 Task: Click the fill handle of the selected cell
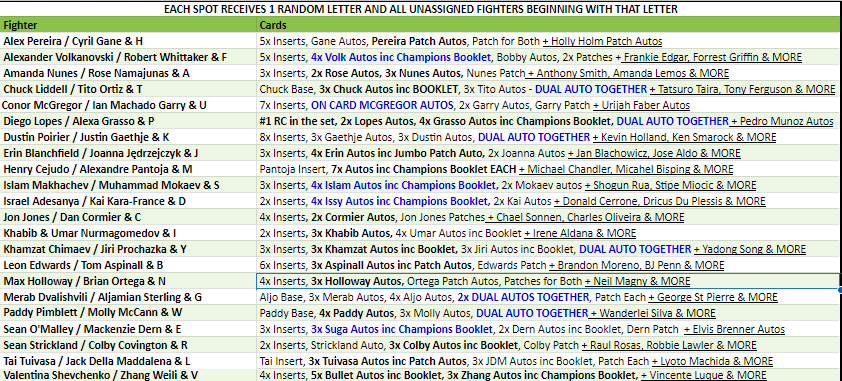tap(840, 290)
